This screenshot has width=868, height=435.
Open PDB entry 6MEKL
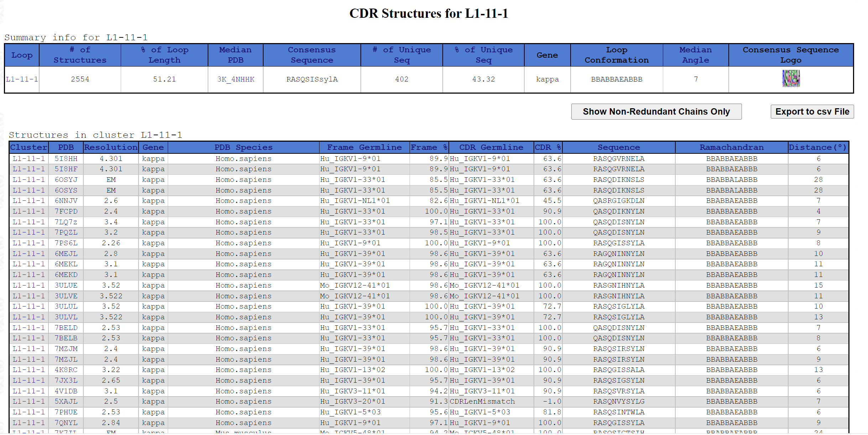(x=66, y=264)
